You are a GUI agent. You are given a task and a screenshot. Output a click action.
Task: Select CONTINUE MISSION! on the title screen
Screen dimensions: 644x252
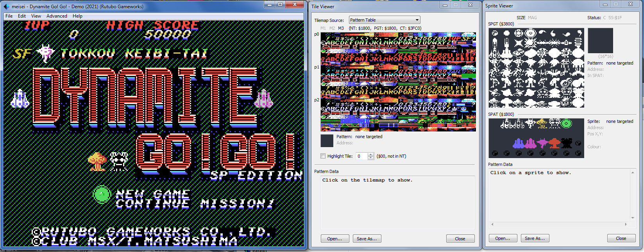(195, 203)
